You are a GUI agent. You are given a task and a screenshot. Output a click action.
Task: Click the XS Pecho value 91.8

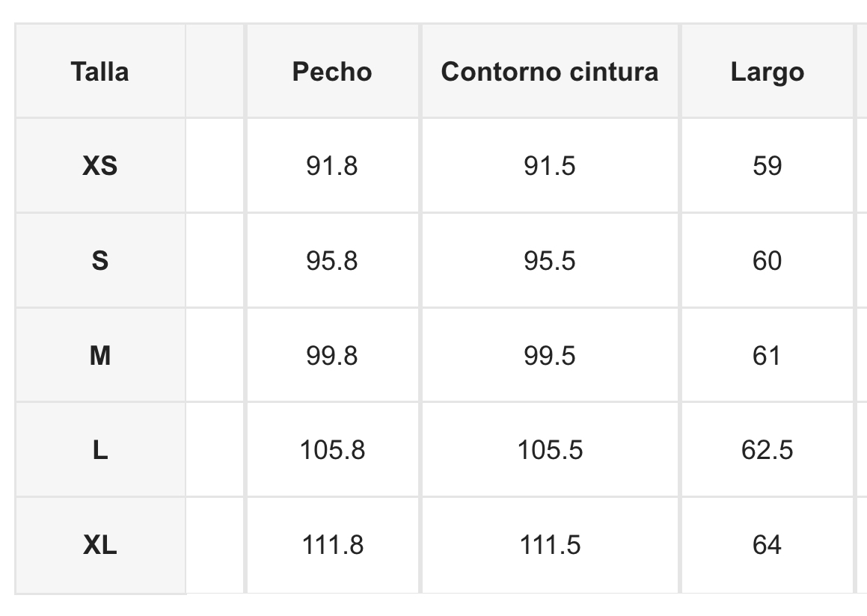[331, 165]
